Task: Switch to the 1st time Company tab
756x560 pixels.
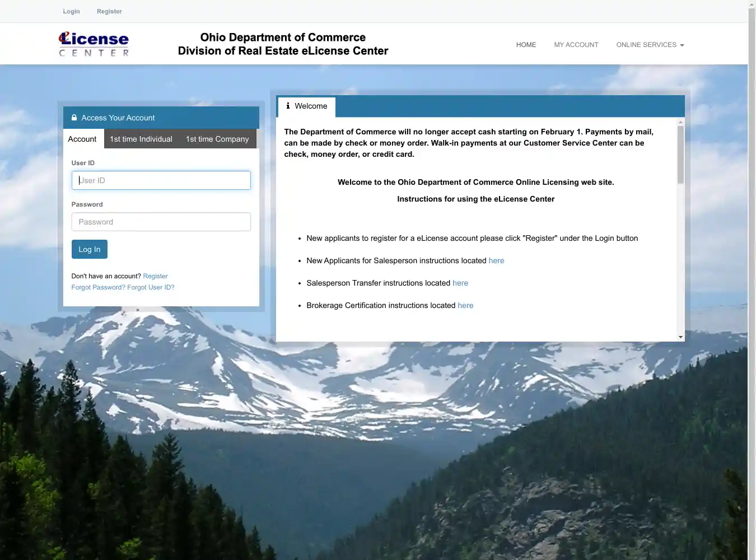Action: [x=217, y=139]
